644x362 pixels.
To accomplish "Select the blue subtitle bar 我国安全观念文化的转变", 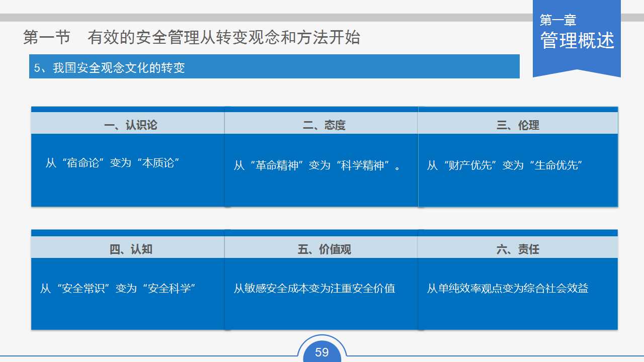I will pos(274,67).
